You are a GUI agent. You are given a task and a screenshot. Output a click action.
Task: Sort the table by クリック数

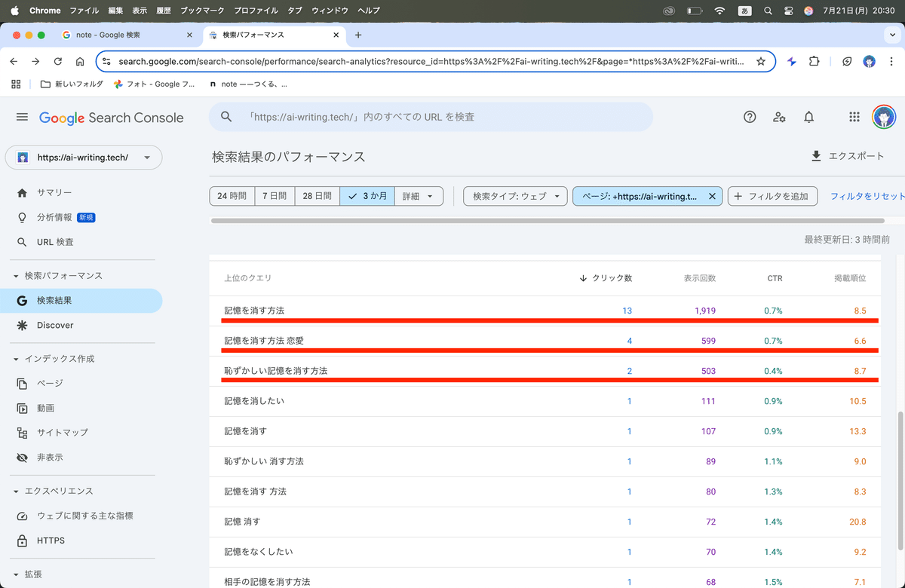[x=606, y=278]
